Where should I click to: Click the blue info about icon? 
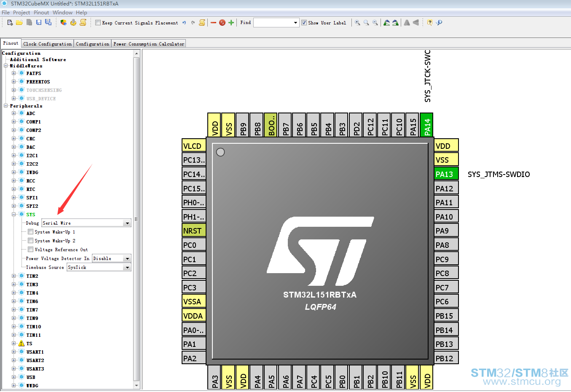click(x=439, y=23)
